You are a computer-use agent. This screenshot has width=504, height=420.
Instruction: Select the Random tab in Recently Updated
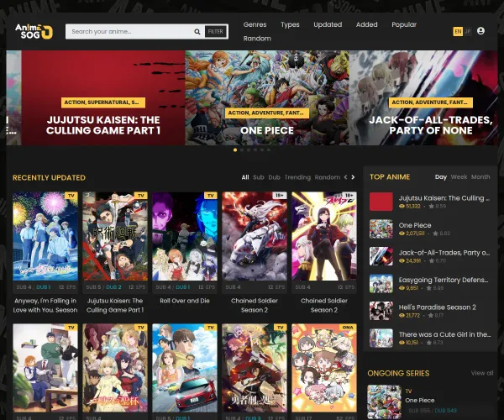coord(328,177)
